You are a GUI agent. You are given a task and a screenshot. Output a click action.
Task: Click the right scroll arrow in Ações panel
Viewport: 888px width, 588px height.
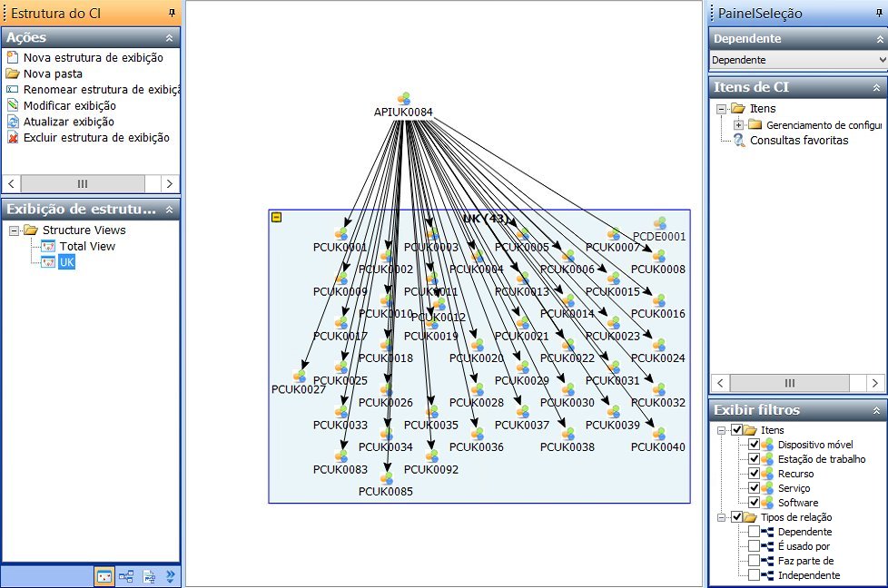point(169,184)
